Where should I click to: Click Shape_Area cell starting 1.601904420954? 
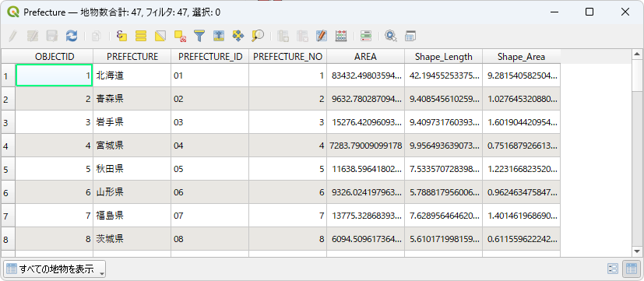pos(522,122)
